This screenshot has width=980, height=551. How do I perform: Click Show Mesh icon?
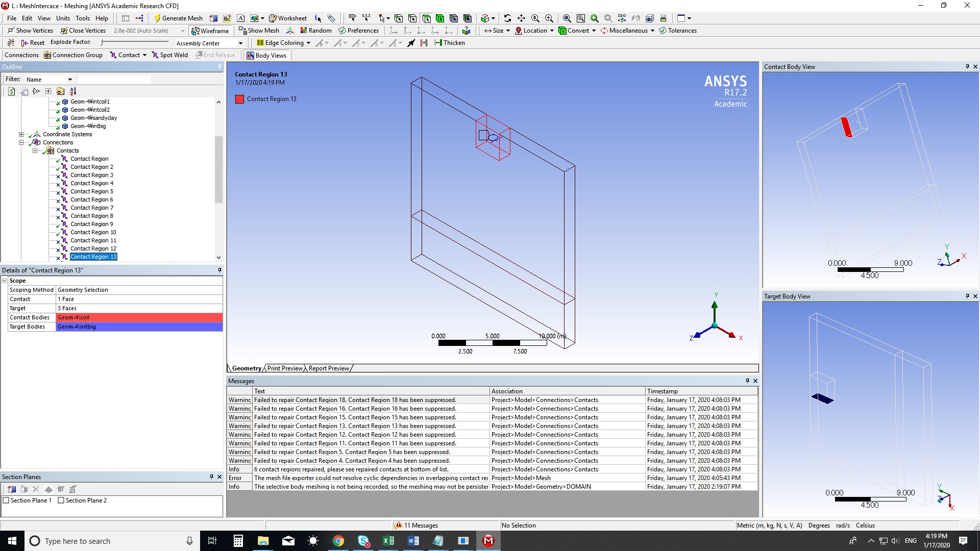click(x=259, y=31)
